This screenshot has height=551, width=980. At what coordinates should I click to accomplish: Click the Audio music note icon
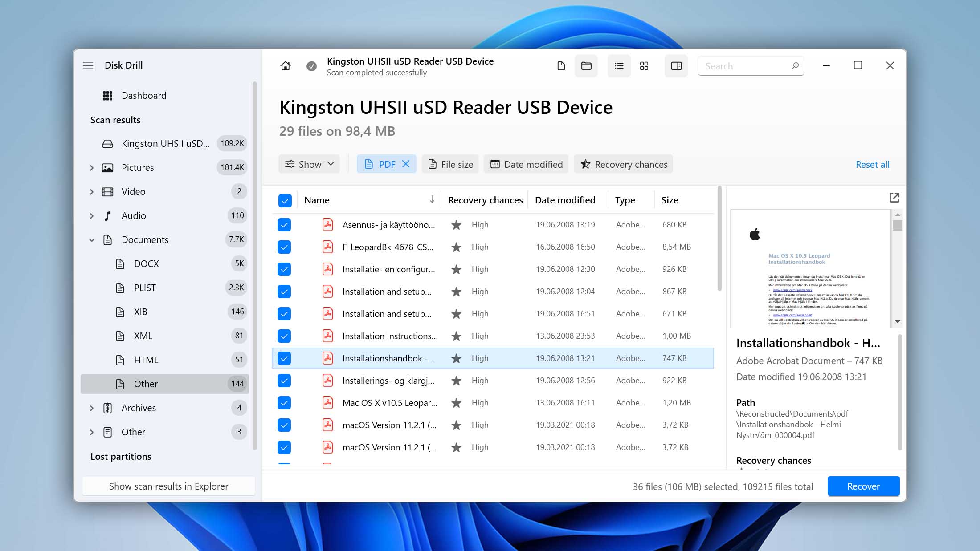pyautogui.click(x=107, y=216)
